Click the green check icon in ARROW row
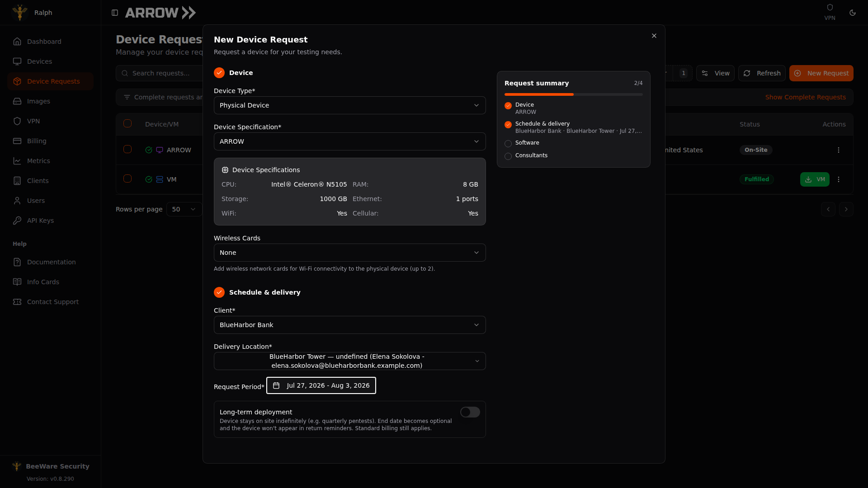 tap(149, 150)
